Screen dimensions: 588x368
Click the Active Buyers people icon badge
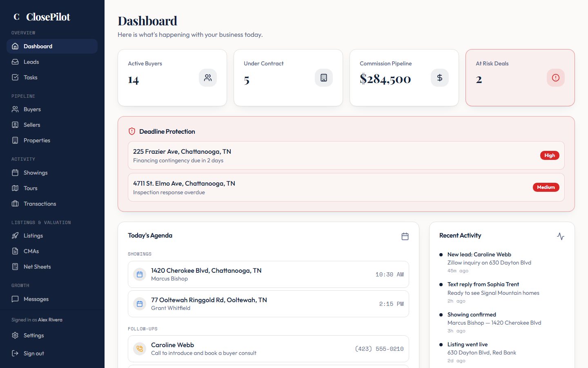click(x=208, y=78)
